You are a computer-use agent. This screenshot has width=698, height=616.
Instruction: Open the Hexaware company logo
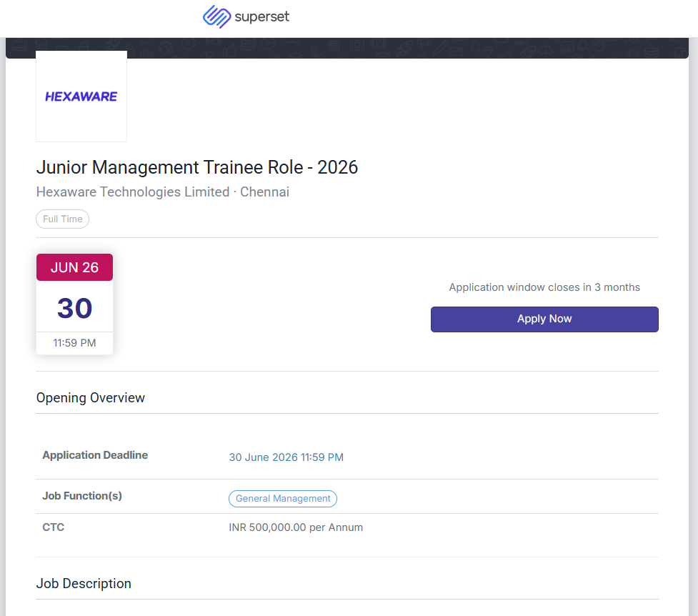pos(81,96)
